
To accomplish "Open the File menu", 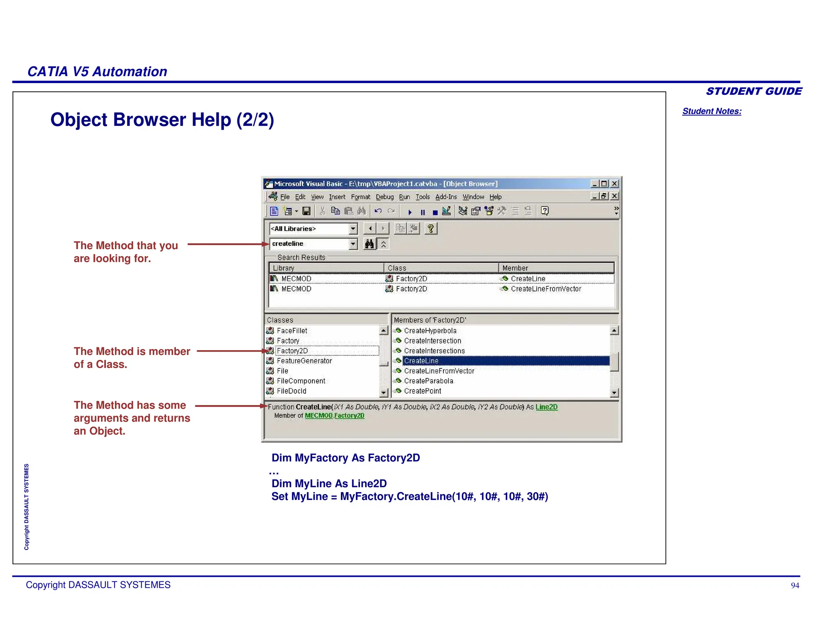I will pyautogui.click(x=285, y=197).
